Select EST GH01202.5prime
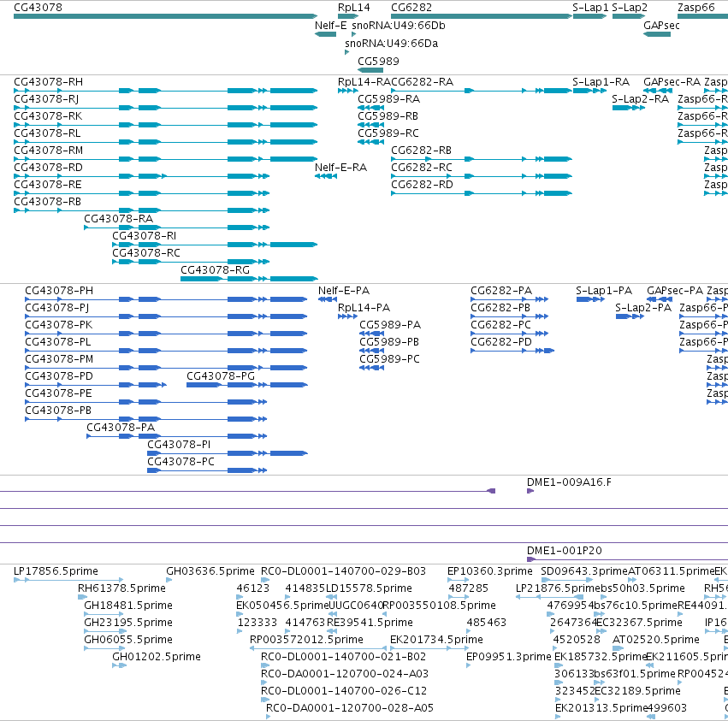This screenshot has width=728, height=721. 157,657
